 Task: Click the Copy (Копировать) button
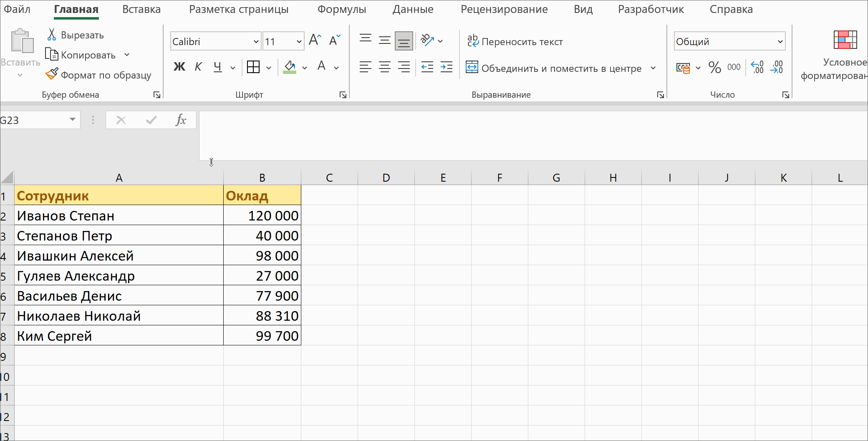(81, 55)
